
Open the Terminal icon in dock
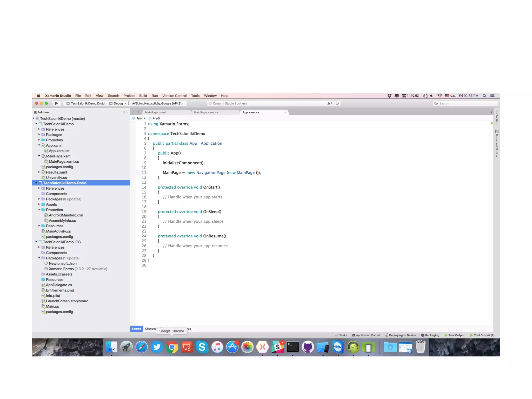(x=293, y=347)
